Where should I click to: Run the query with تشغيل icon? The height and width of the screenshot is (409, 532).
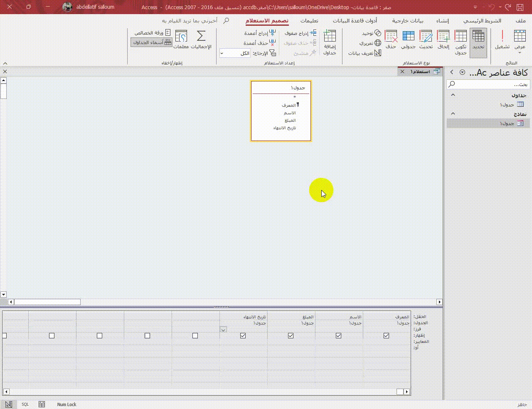click(502, 40)
